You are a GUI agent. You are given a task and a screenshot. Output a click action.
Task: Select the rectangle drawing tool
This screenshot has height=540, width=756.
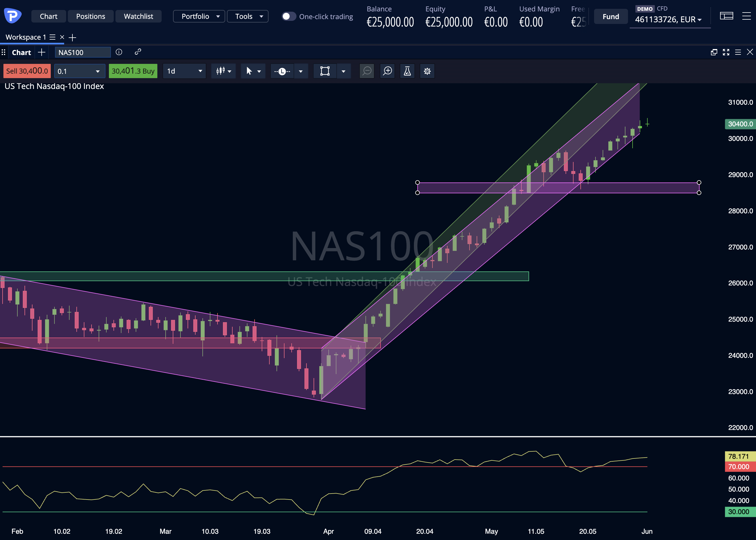[325, 71]
